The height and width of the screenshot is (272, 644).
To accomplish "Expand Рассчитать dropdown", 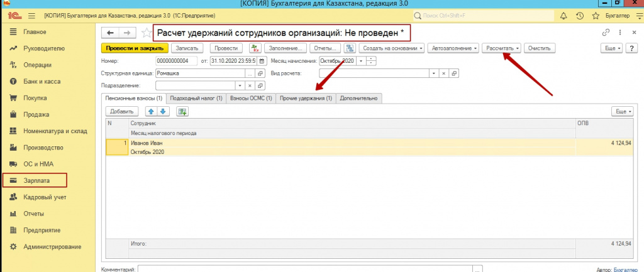I will (x=502, y=48).
